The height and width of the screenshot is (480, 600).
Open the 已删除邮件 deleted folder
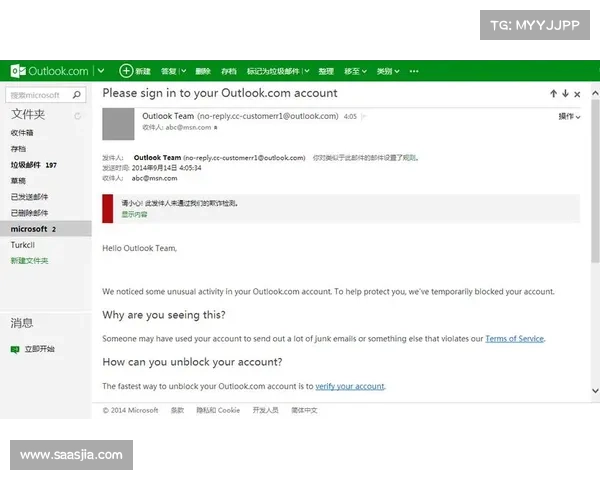click(x=29, y=213)
